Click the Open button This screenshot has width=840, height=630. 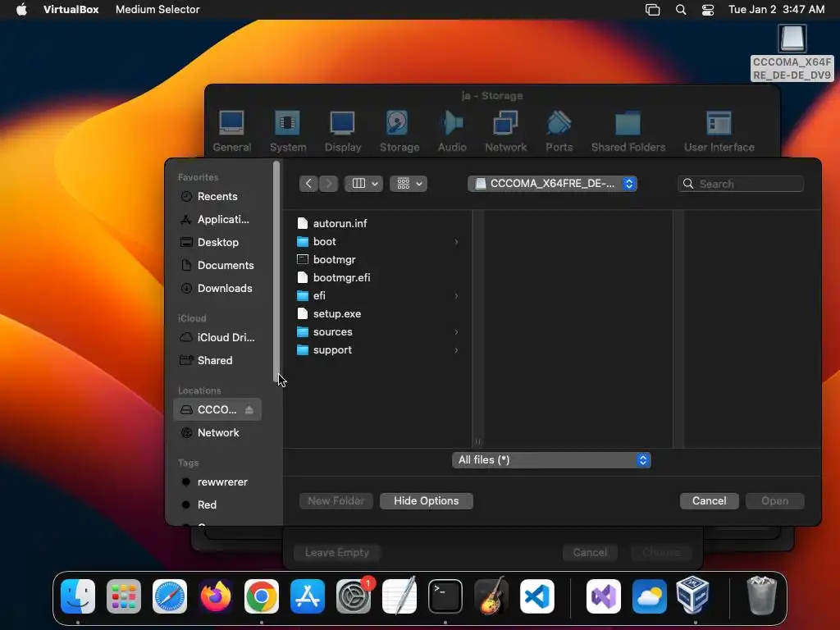click(774, 501)
